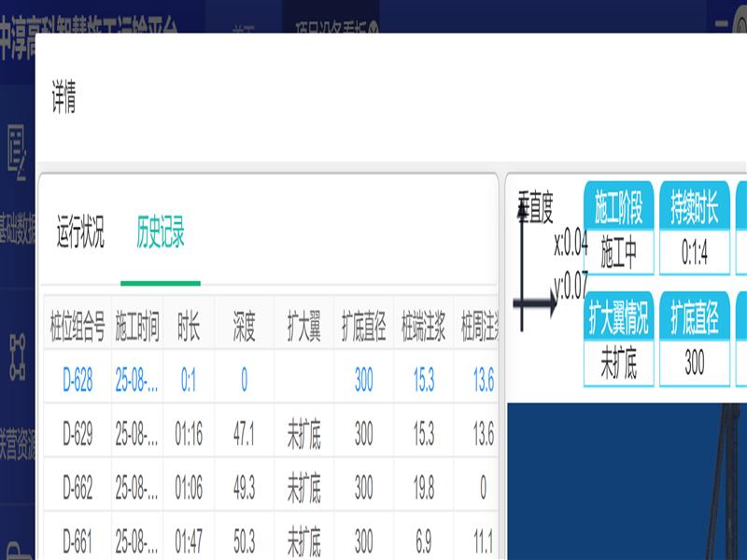
Task: Open pile record D-628 link
Action: point(78,379)
